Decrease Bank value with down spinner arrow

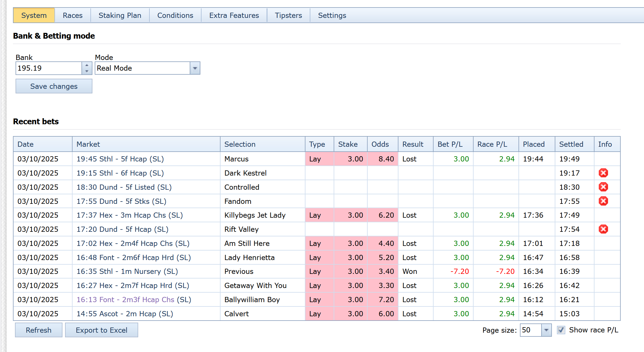87,71
